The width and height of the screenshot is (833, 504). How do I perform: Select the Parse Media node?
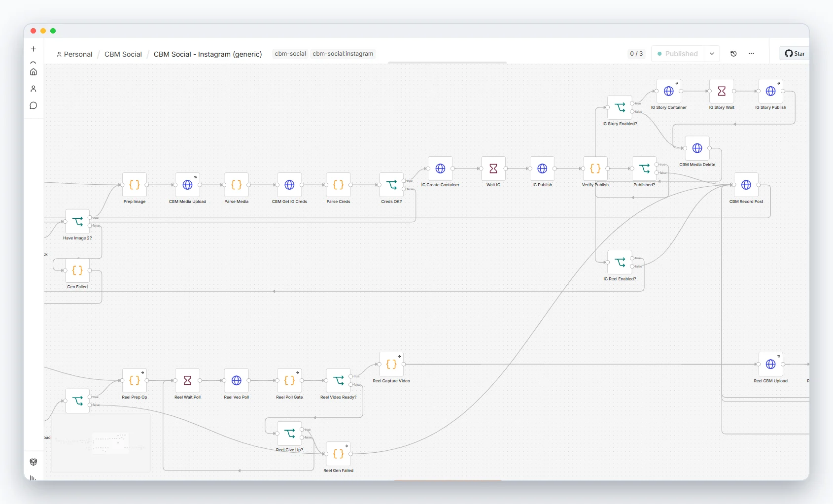click(x=237, y=185)
